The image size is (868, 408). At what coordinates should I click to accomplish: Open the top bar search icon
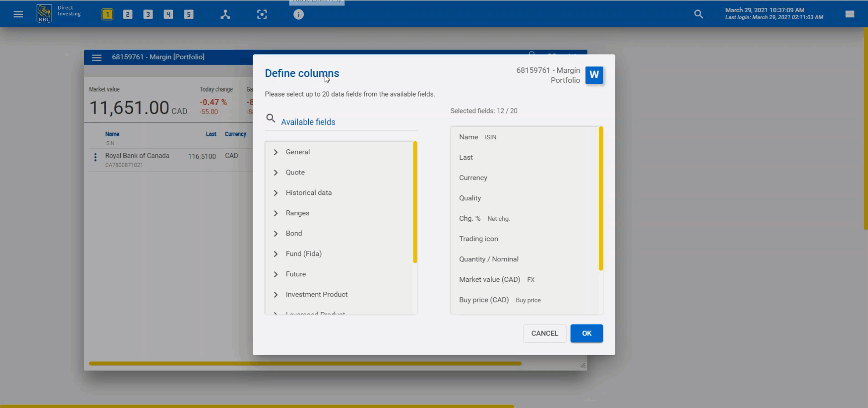pos(699,14)
